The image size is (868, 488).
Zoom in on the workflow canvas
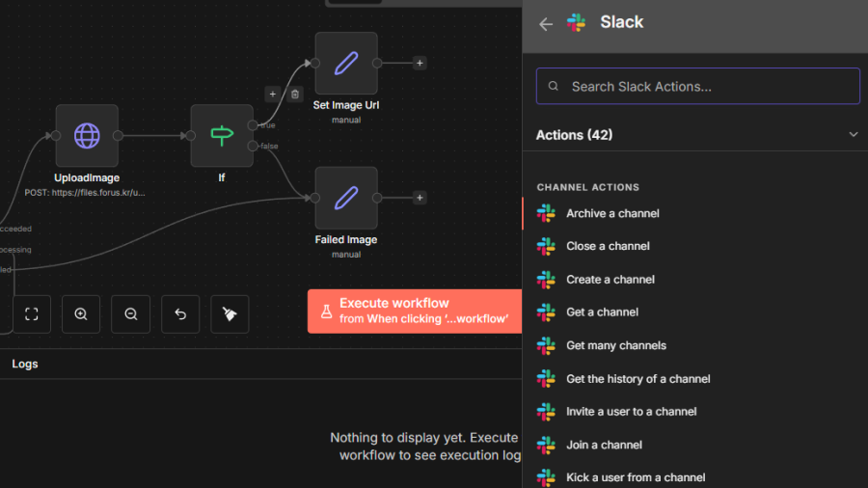(x=81, y=313)
